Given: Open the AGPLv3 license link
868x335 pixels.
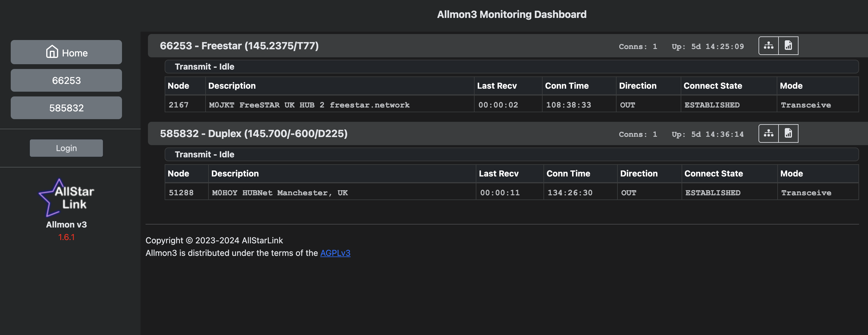Looking at the screenshot, I should pos(335,253).
